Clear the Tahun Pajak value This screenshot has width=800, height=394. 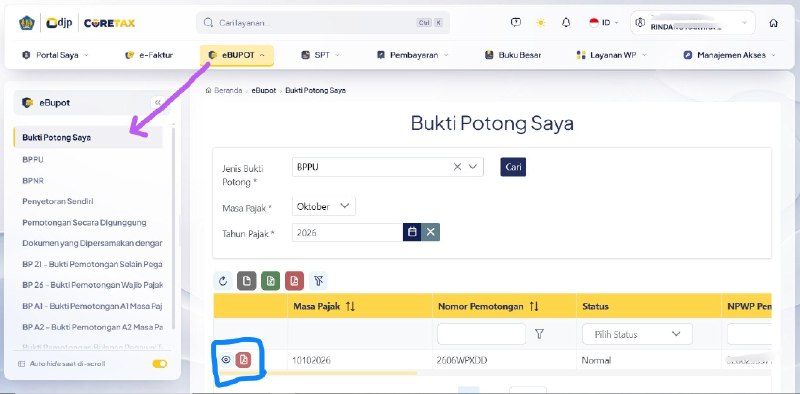click(431, 232)
